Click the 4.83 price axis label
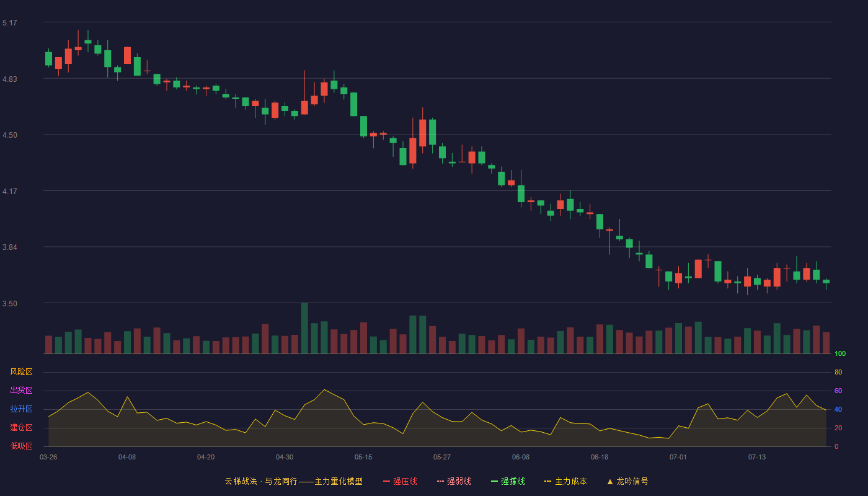Image resolution: width=868 pixels, height=496 pixels. pyautogui.click(x=10, y=79)
